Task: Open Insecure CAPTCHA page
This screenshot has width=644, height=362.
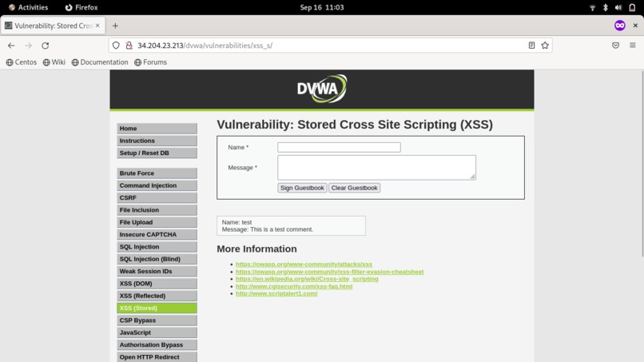Action: coord(157,234)
